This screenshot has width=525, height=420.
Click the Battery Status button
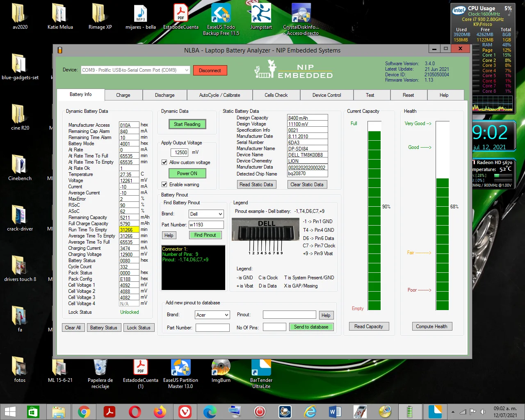(x=104, y=328)
